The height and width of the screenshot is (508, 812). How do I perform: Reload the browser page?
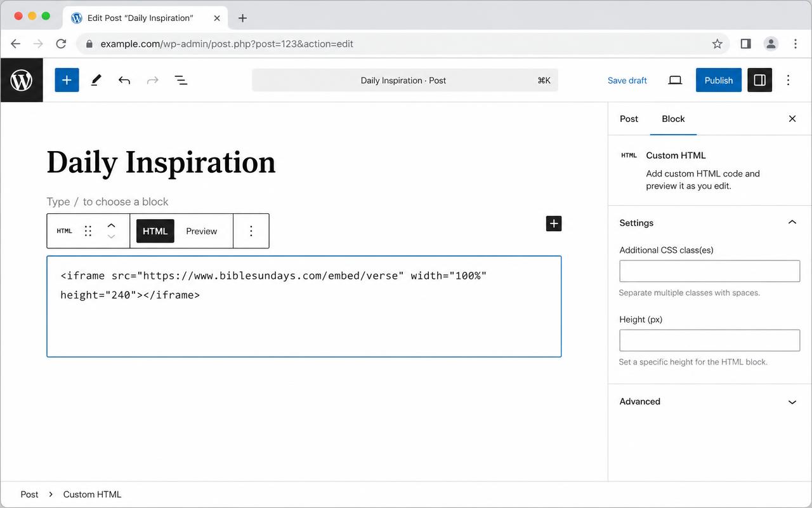pyautogui.click(x=61, y=44)
